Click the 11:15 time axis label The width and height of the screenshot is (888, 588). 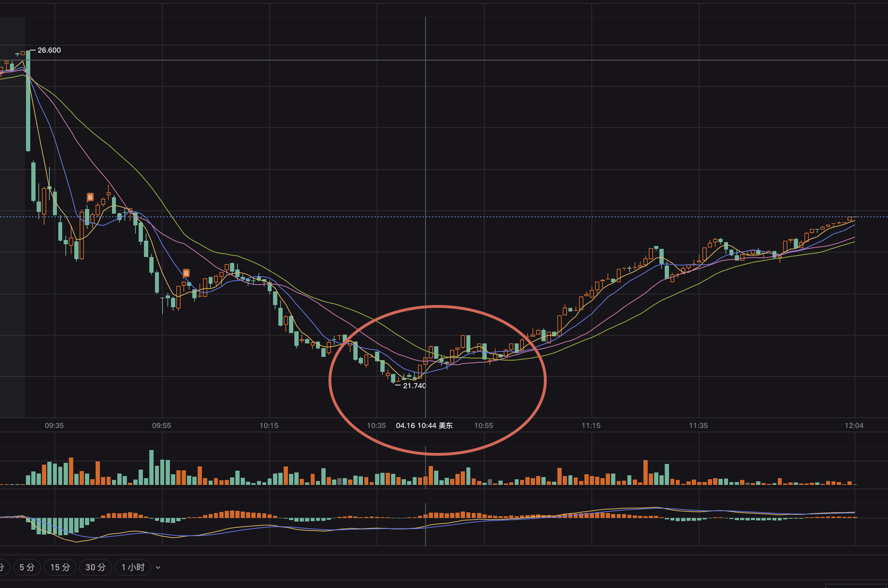(591, 426)
